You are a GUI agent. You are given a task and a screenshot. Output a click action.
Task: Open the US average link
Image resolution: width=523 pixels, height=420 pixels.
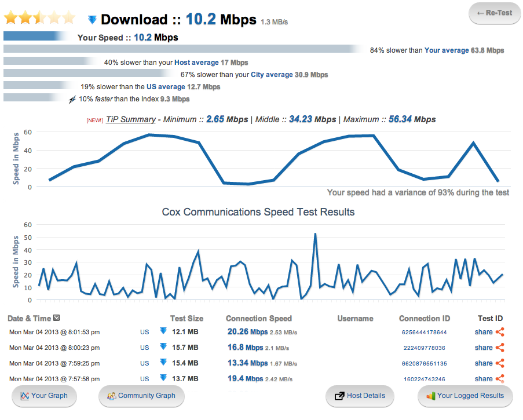click(166, 87)
